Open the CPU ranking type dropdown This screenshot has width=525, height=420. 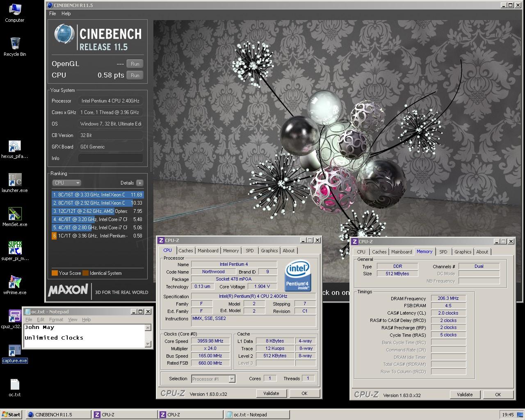tap(66, 183)
